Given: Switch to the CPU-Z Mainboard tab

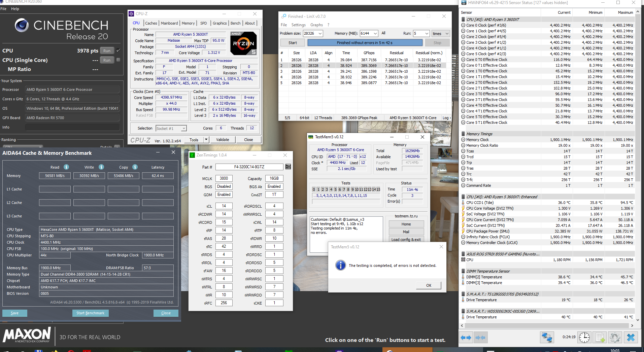Looking at the screenshot, I should tap(169, 23).
